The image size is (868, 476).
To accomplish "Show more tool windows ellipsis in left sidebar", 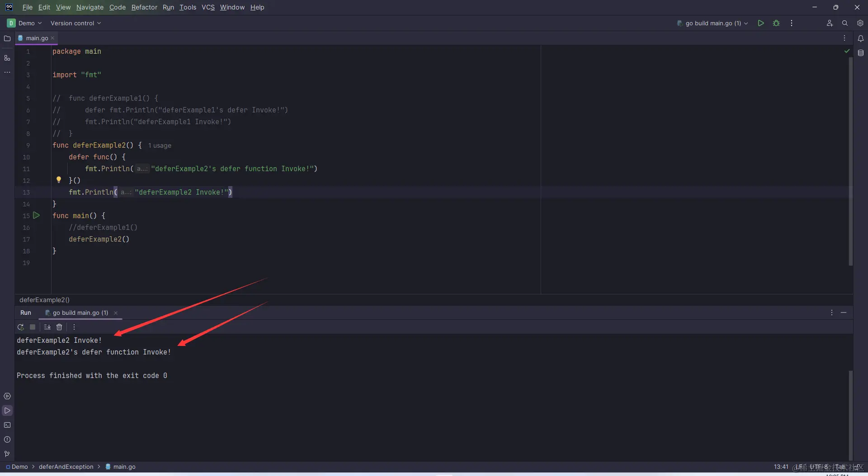I will pos(7,72).
